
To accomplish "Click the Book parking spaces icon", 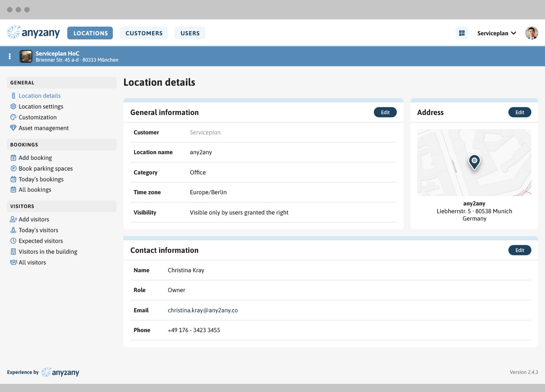I will [13, 168].
